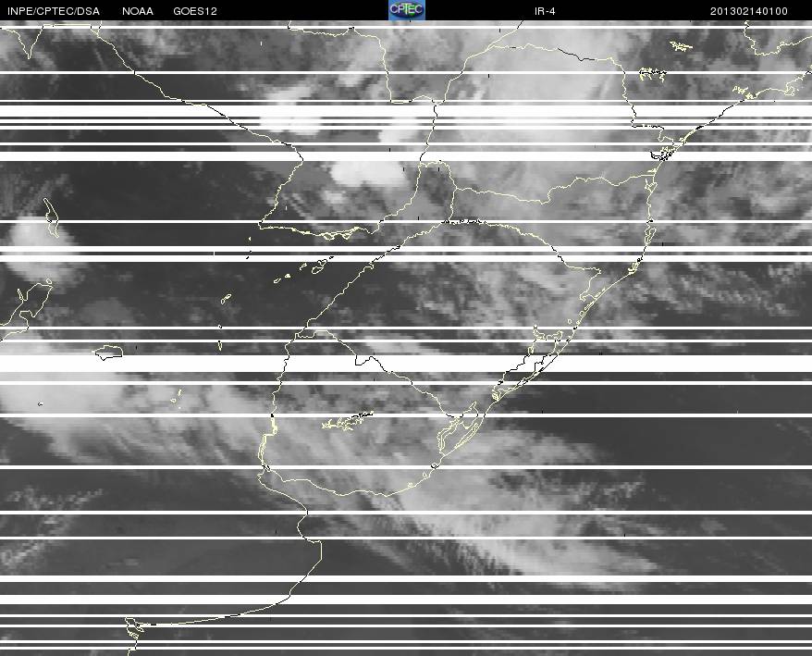Click the NOAA label in header
812x656 pixels.
coord(138,11)
